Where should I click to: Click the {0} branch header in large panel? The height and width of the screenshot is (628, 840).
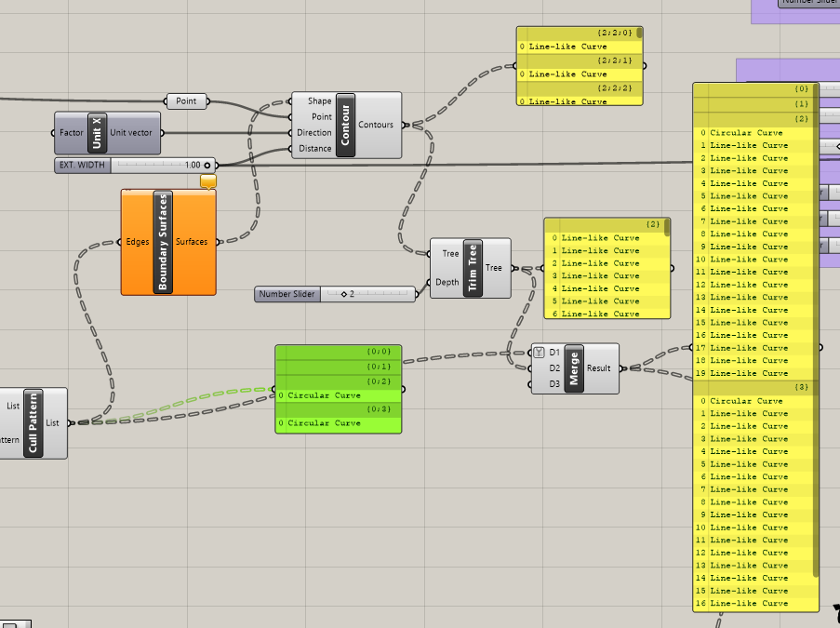753,89
